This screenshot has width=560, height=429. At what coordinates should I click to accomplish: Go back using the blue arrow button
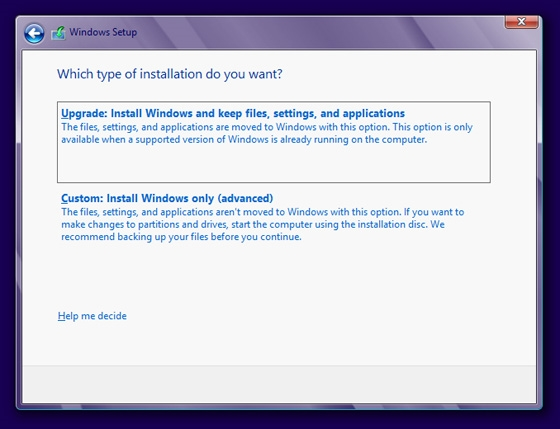click(34, 34)
